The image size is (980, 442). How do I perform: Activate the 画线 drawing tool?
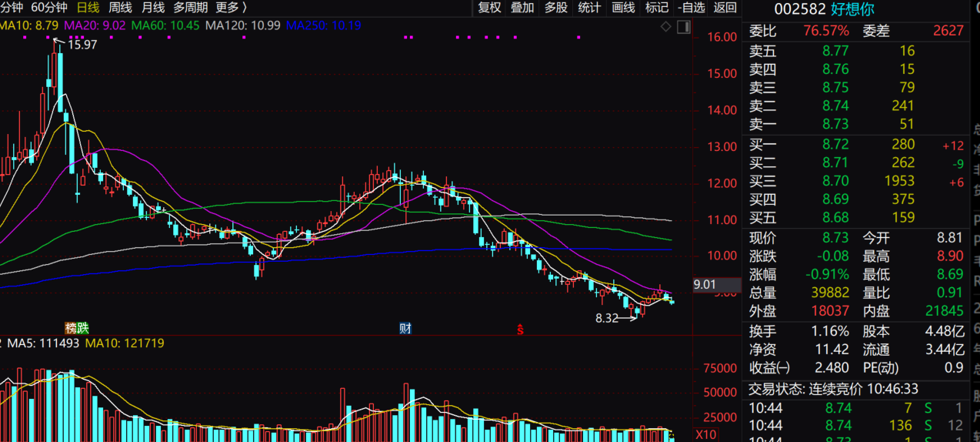pyautogui.click(x=623, y=8)
